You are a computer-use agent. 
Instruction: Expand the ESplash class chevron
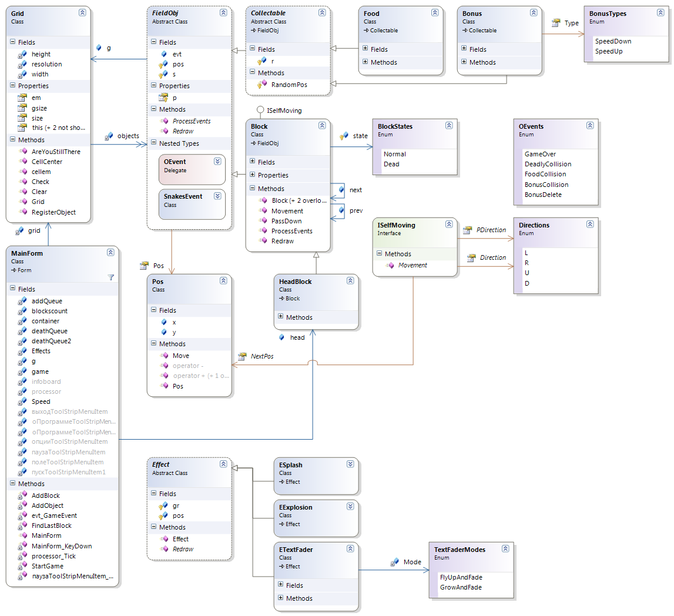350,464
